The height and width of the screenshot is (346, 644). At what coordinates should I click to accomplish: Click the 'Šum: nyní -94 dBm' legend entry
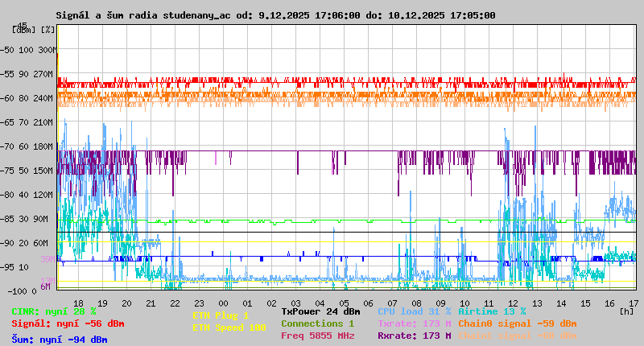60,340
